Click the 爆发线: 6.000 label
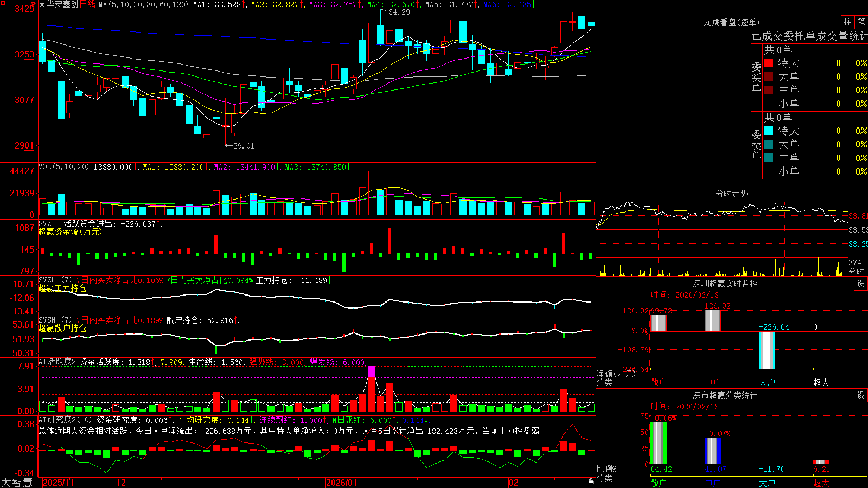 coord(339,362)
